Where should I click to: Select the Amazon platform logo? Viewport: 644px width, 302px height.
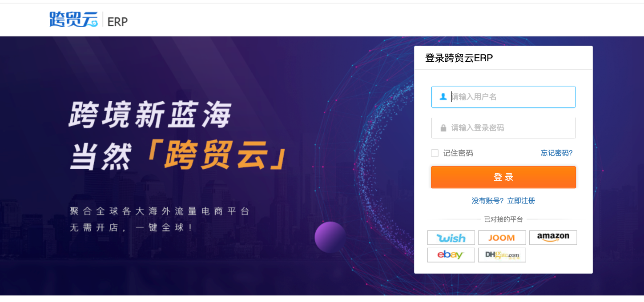(553, 238)
